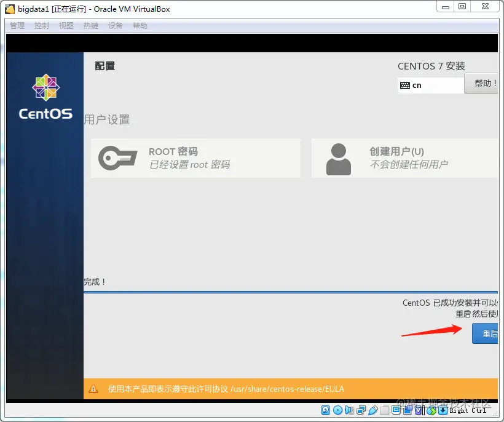
Task: Click the shared folders status icon
Action: (x=384, y=410)
